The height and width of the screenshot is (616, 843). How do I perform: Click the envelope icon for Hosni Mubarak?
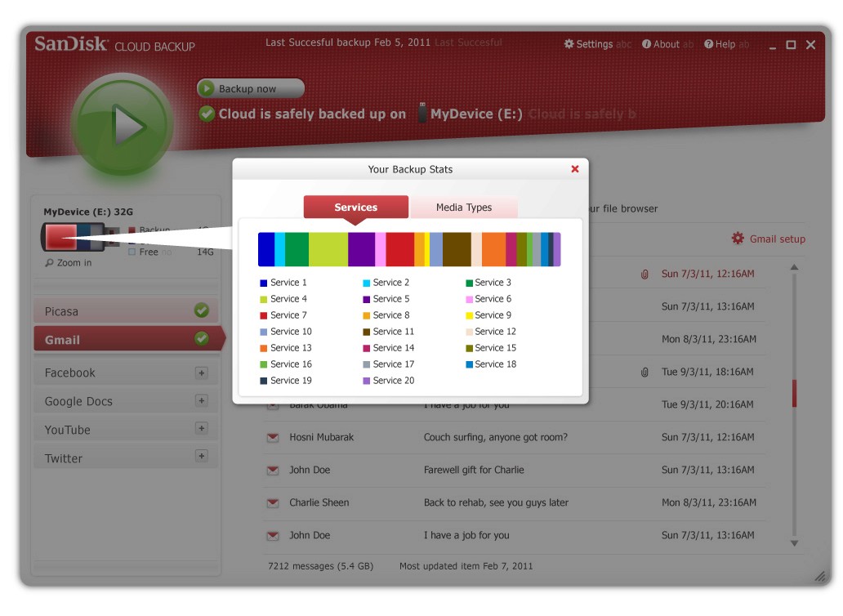pyautogui.click(x=273, y=438)
